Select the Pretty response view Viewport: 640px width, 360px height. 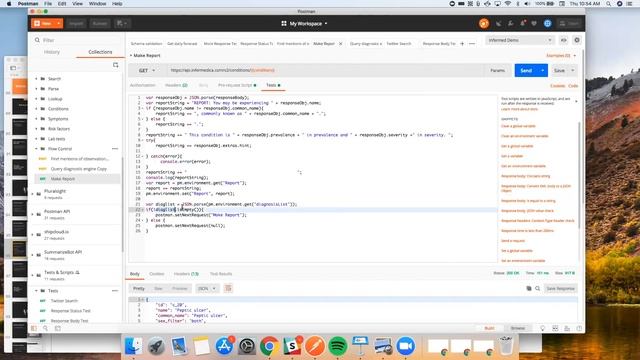139,289
